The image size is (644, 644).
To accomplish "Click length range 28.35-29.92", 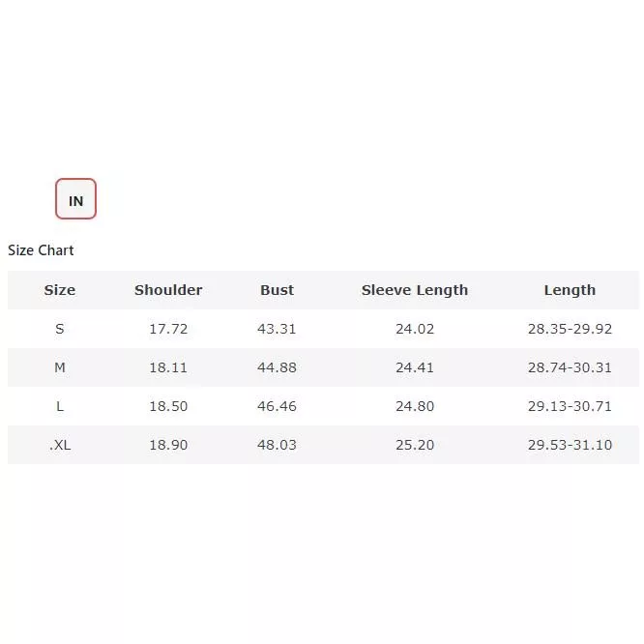I will click(x=570, y=329).
